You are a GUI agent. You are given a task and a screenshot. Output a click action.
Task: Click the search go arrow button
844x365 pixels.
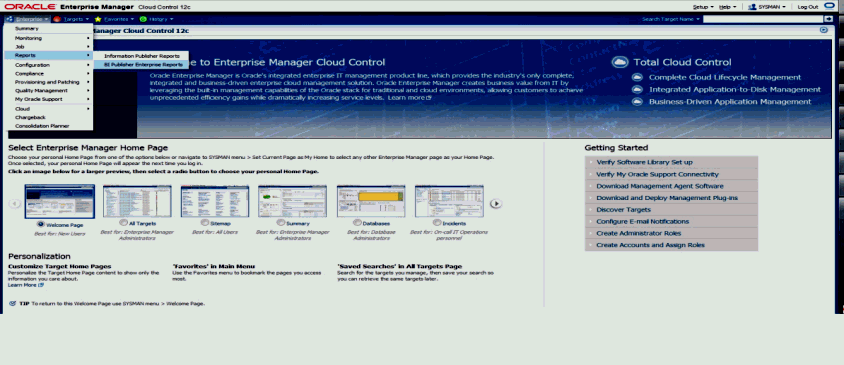coord(828,19)
